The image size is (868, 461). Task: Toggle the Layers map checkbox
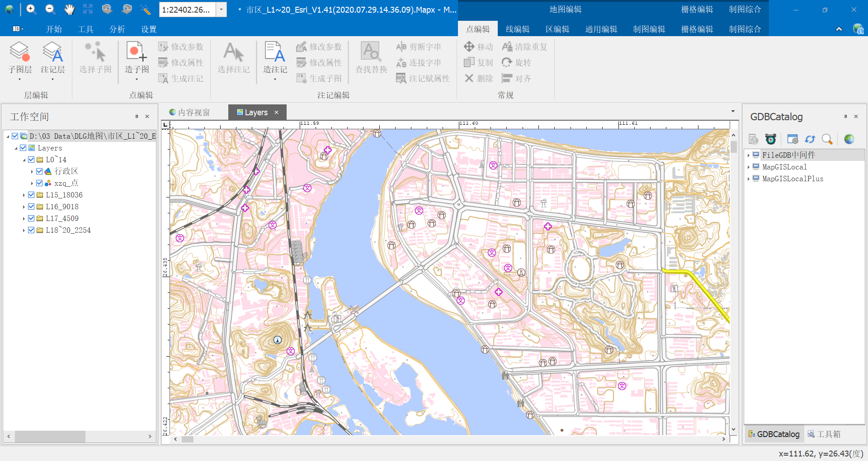[x=23, y=148]
